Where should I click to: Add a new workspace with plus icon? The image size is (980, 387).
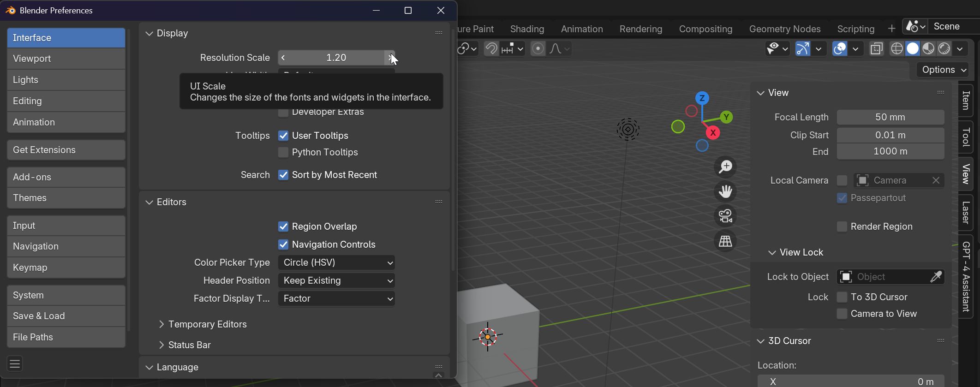(891, 29)
